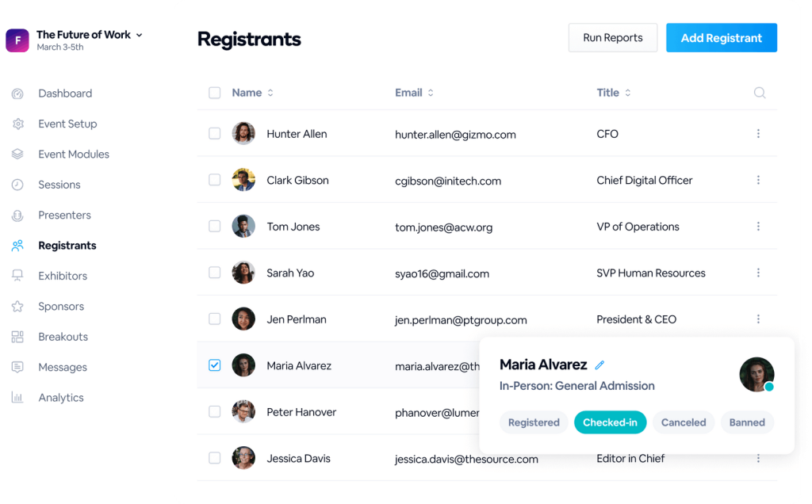
Task: Open the three-dot menu on Hunter Allen's row
Action: point(758,133)
